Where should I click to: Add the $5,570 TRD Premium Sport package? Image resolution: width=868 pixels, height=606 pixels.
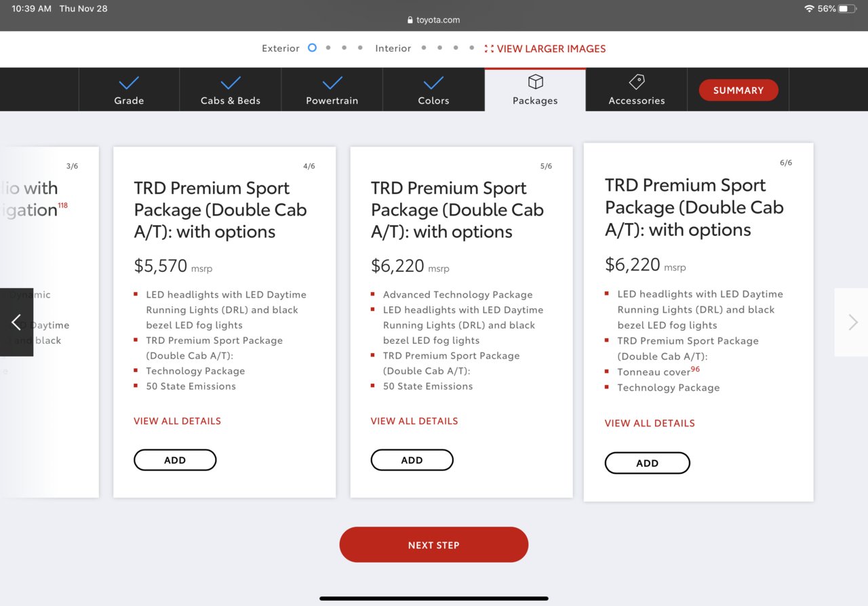[175, 460]
